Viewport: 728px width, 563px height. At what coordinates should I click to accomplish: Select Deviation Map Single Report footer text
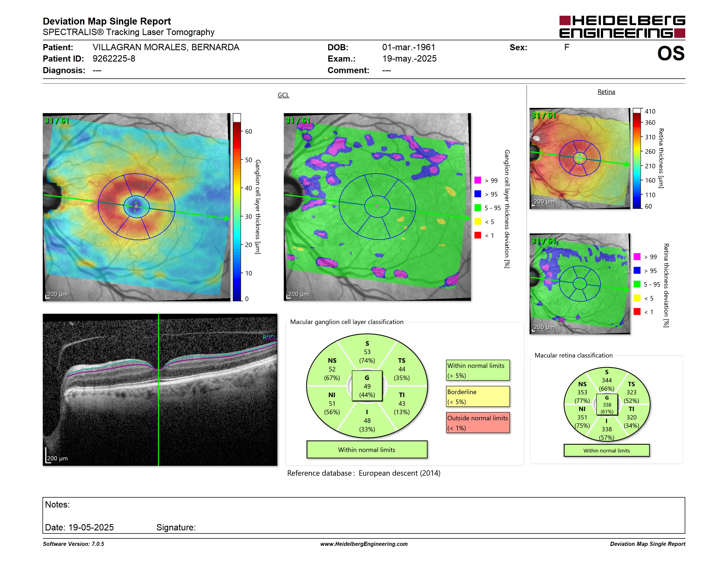pos(648,544)
